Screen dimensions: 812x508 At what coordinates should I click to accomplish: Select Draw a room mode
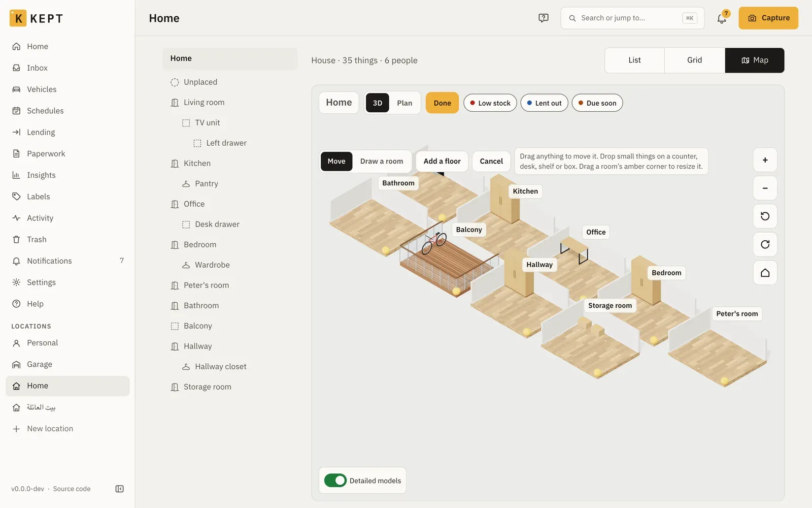(x=382, y=162)
